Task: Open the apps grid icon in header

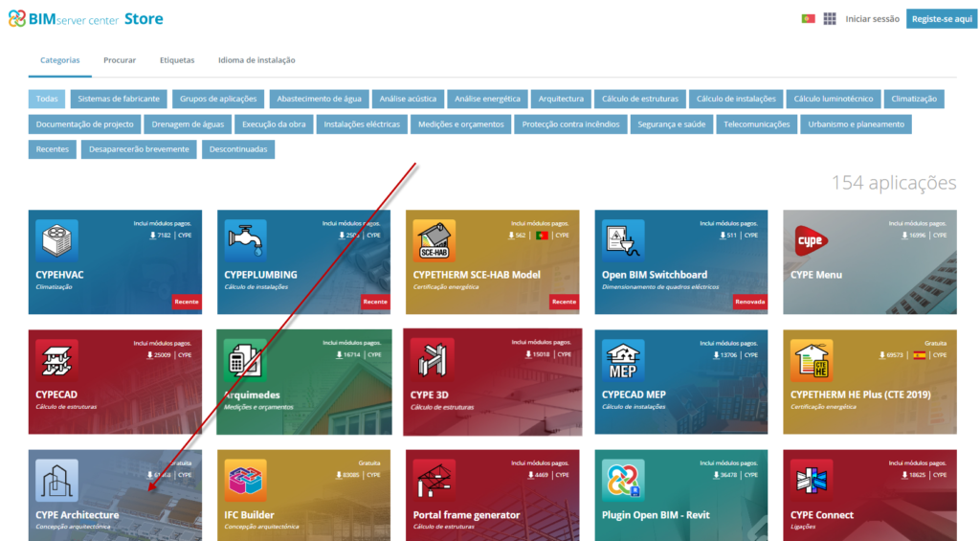Action: [830, 19]
